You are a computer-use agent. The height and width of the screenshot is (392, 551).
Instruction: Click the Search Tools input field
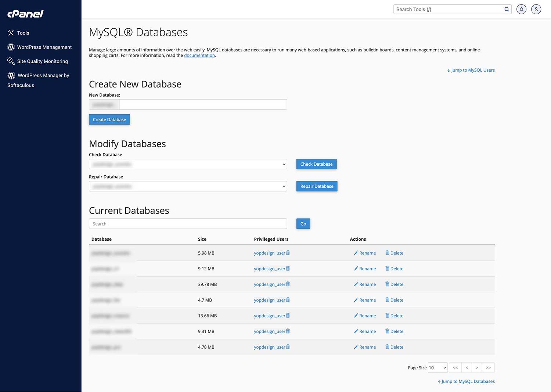(449, 9)
